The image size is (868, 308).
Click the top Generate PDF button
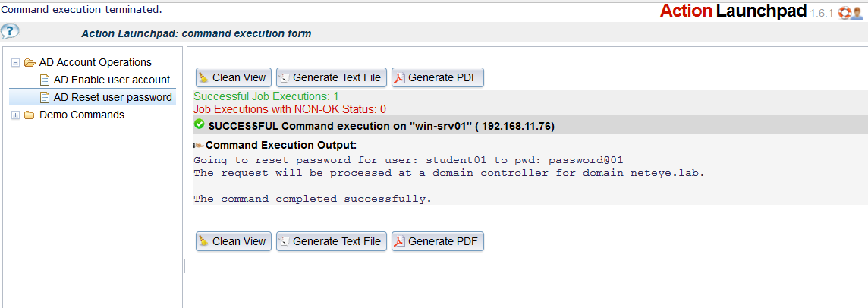pos(437,77)
